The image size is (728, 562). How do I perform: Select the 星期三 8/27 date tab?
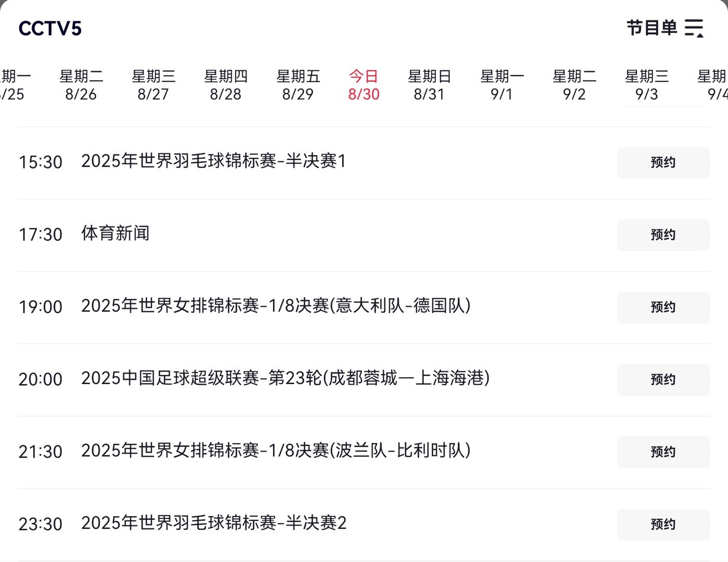(x=153, y=85)
